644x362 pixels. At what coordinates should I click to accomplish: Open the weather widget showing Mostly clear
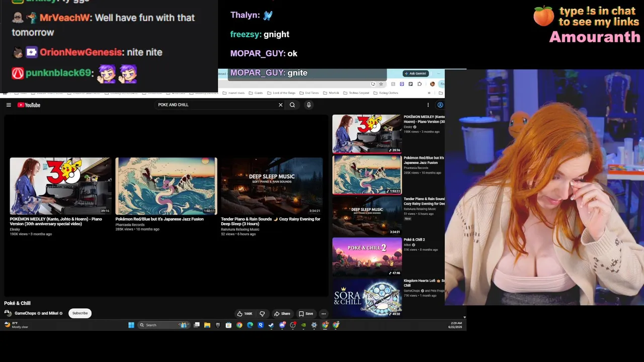16,325
